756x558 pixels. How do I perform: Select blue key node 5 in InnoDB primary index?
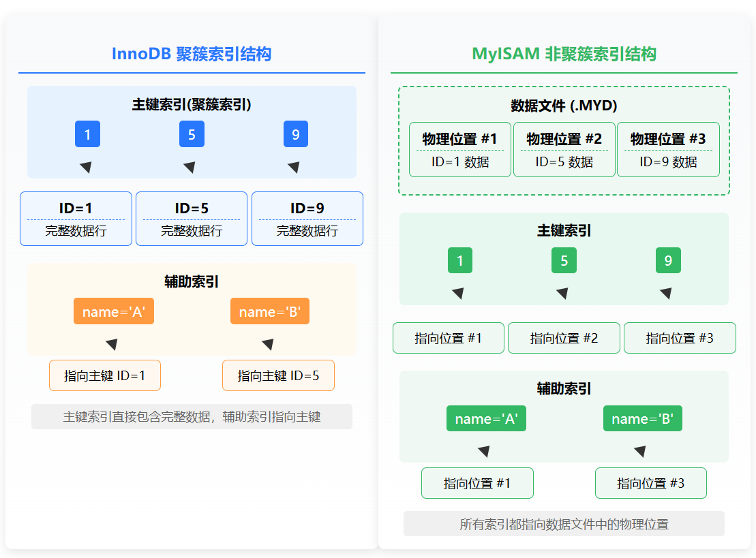click(x=192, y=134)
